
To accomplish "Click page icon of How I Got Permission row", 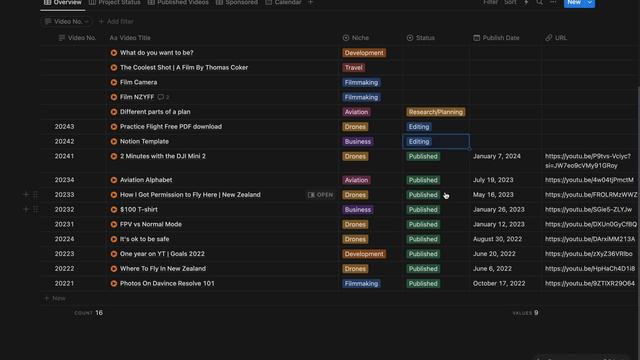I will click(114, 195).
